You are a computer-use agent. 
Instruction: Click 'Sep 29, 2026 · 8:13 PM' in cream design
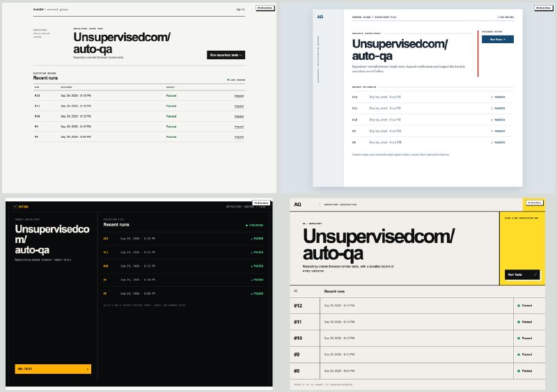tap(76, 95)
